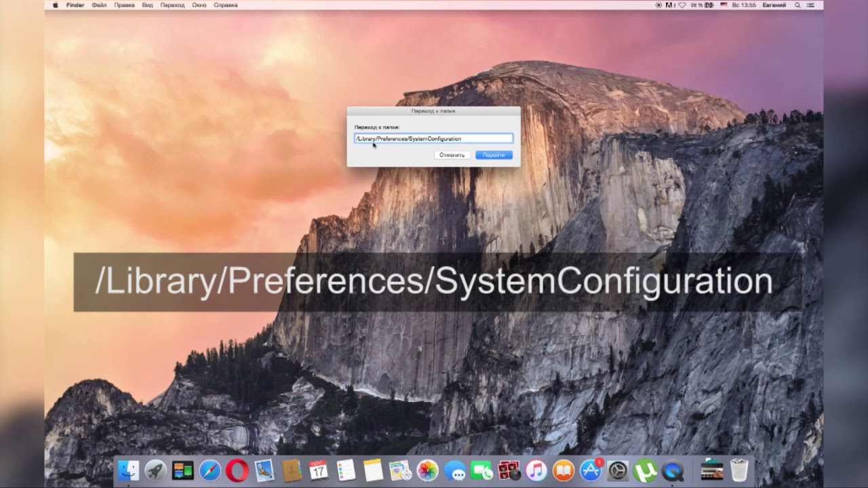Open Reminders list icon in Dock
Screen dimensions: 868x488
coord(346,470)
